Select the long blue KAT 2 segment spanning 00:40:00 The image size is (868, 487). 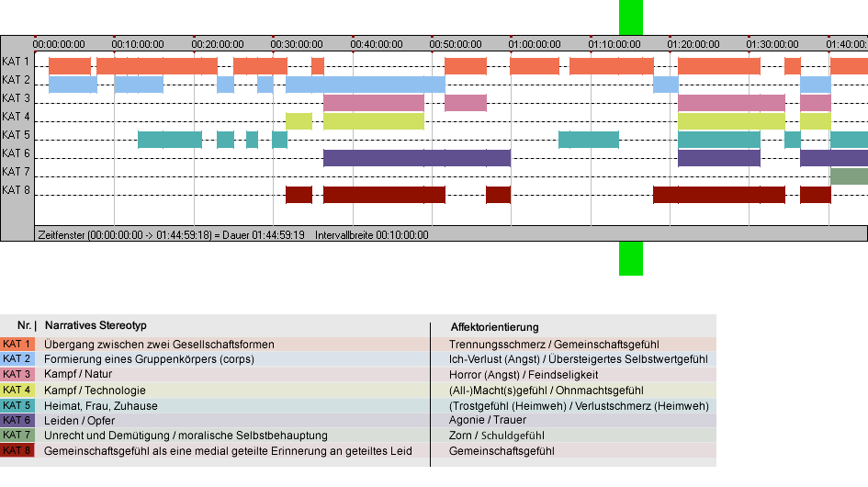(x=366, y=85)
